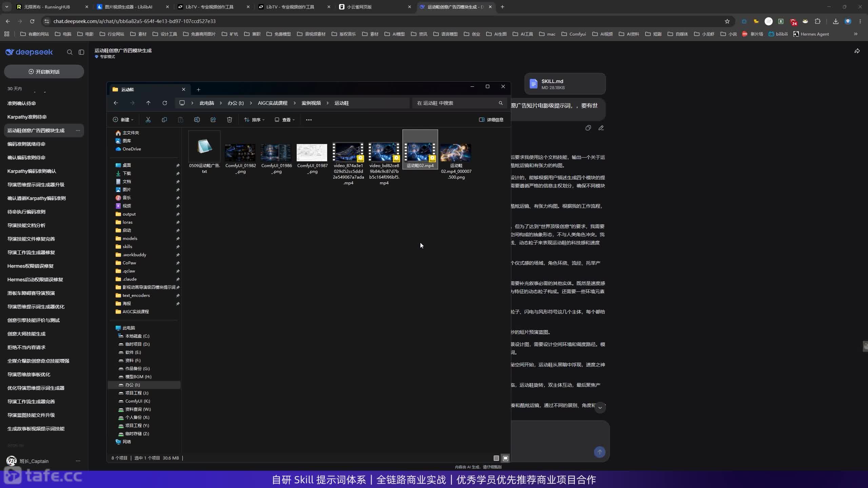
Task: Toggle pin on the output folder item
Action: pos(178,214)
